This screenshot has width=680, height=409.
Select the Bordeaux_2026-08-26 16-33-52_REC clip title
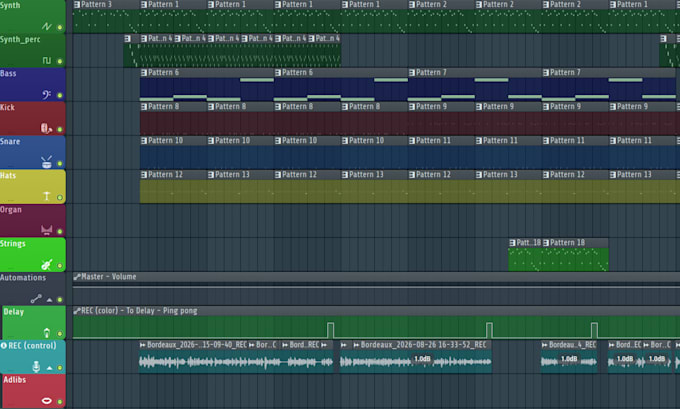click(x=423, y=345)
